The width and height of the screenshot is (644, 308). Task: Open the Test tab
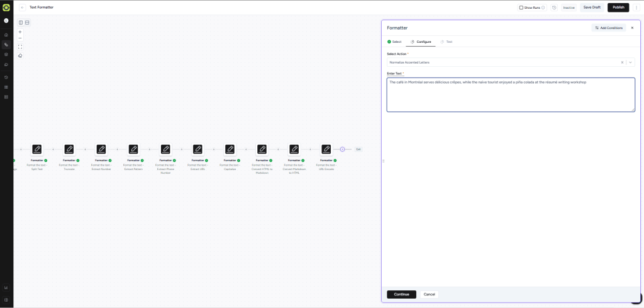[x=447, y=42]
